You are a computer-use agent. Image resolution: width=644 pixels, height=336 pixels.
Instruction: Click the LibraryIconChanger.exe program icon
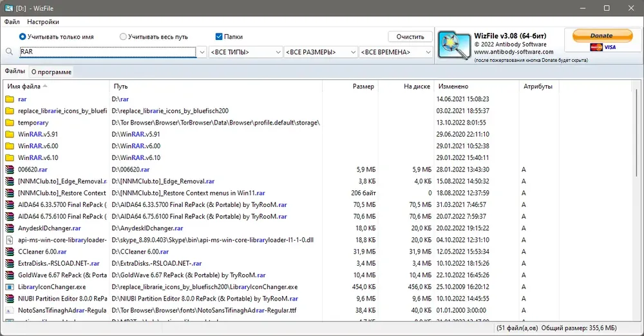click(10, 287)
